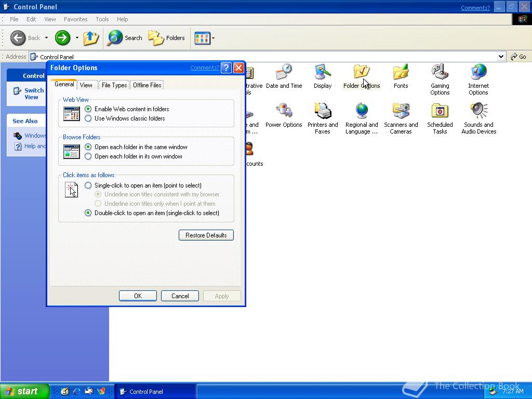The width and height of the screenshot is (532, 399).
Task: Expand the Address bar dropdown
Action: point(501,57)
